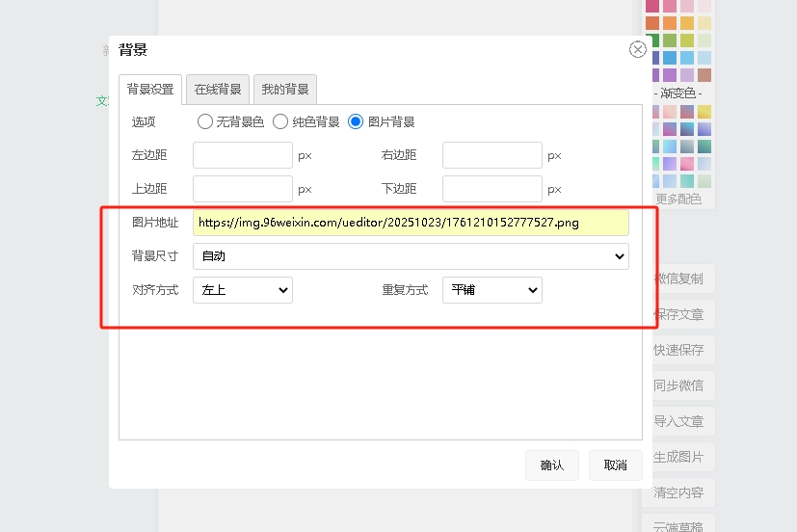Close the 背景 dialog with the X icon
This screenshot has width=797, height=532.
point(637,49)
